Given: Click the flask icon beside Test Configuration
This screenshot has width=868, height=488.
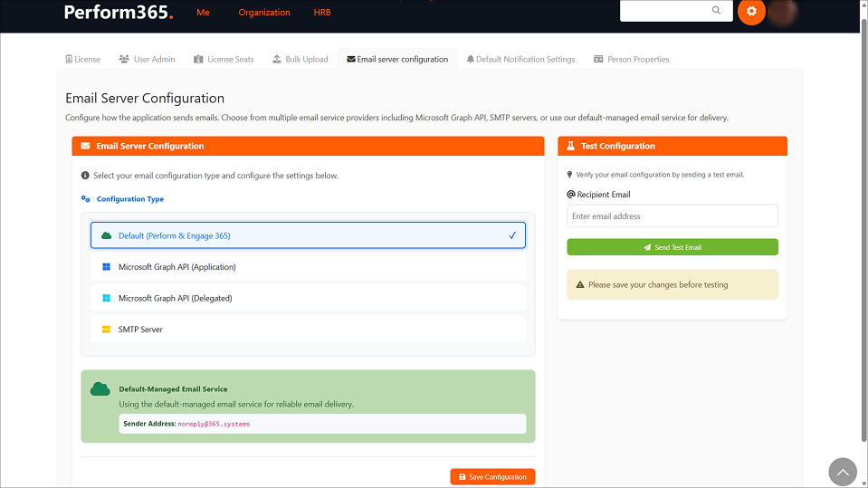Looking at the screenshot, I should [571, 146].
